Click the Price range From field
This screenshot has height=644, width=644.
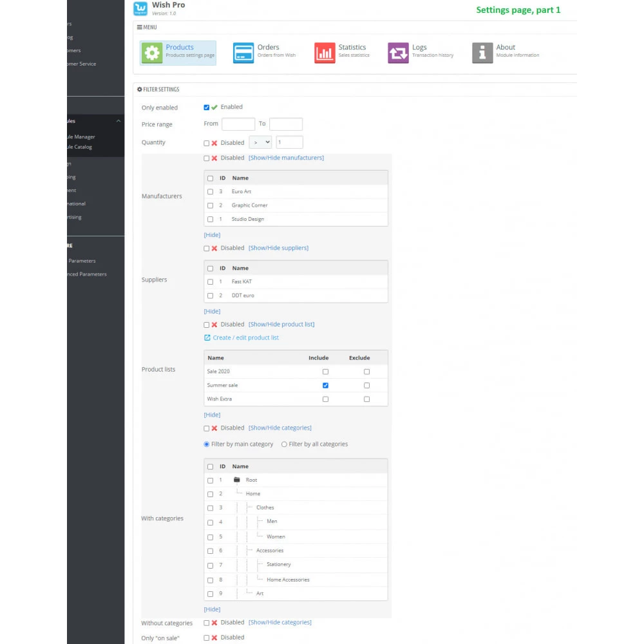tap(238, 124)
